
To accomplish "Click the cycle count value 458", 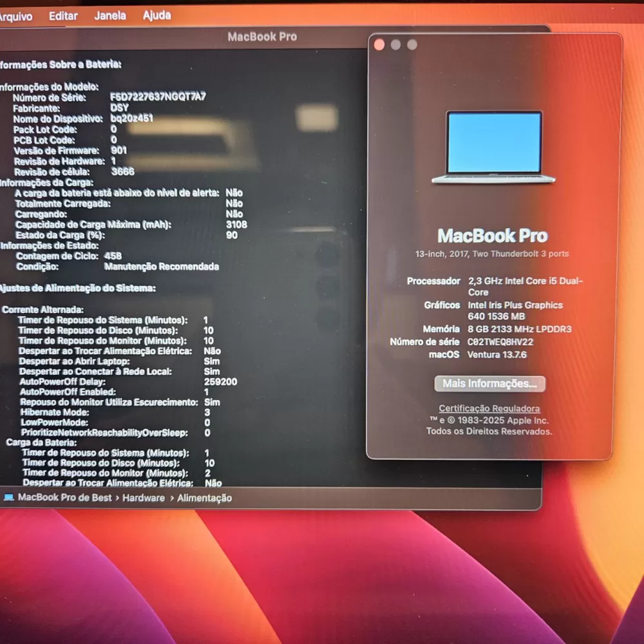I will [113, 256].
